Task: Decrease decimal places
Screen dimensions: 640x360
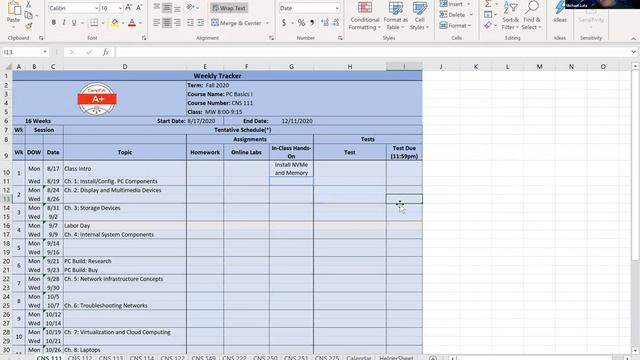Action: pyautogui.click(x=336, y=23)
